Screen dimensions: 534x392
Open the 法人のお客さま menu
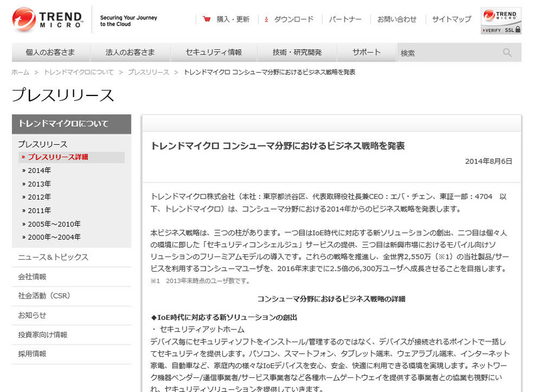pos(130,53)
